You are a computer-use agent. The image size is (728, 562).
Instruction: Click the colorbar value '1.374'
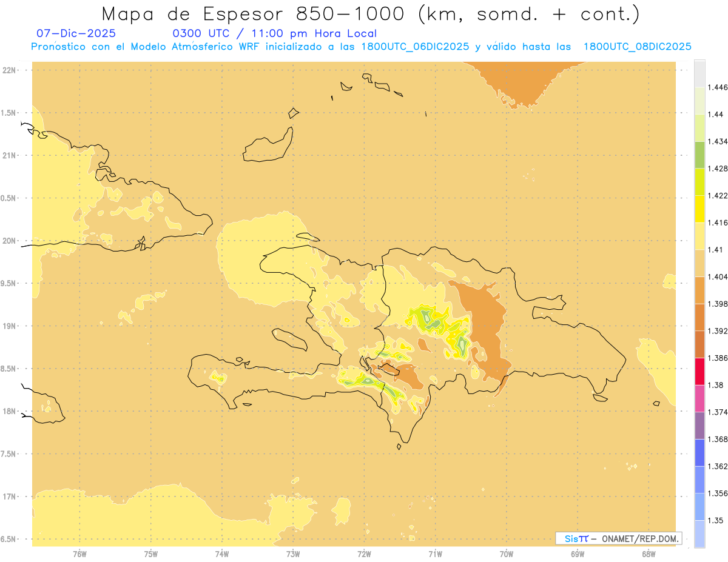click(x=717, y=412)
